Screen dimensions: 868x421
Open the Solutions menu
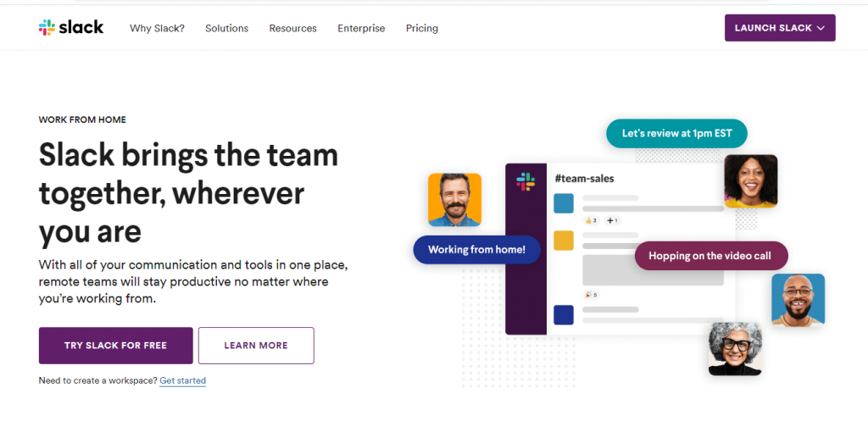pos(227,28)
